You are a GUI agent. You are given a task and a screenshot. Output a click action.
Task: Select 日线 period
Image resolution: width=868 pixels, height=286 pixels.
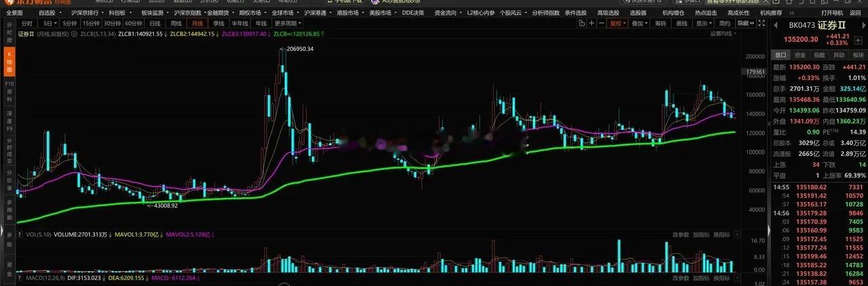point(156,23)
